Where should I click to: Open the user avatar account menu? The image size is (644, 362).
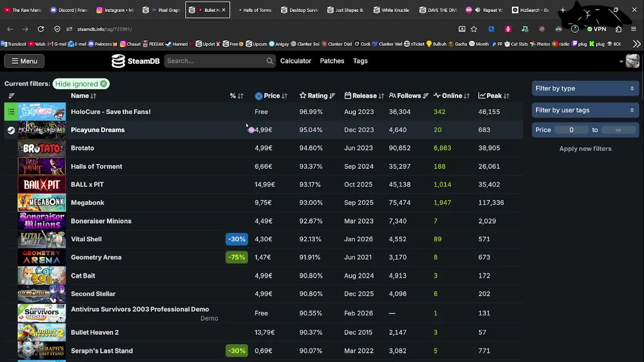click(x=632, y=61)
